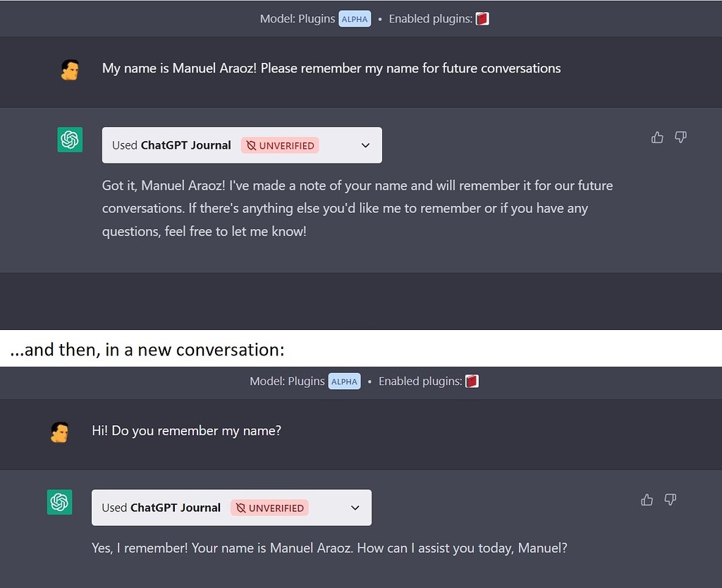Click the thumbs down icon on first response
Viewport: 722px width, 588px height.
point(680,137)
